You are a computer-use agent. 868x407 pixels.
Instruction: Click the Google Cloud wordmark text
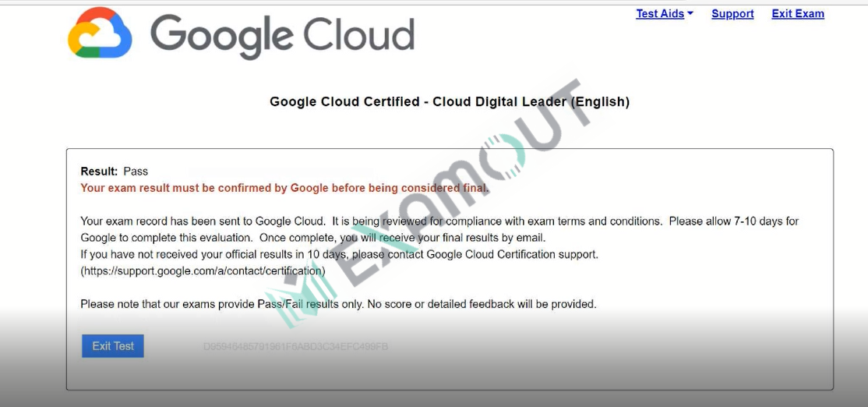[282, 37]
